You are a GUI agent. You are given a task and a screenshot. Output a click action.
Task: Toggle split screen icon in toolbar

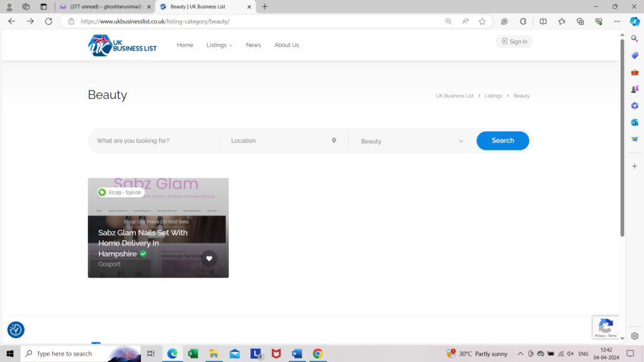543,21
